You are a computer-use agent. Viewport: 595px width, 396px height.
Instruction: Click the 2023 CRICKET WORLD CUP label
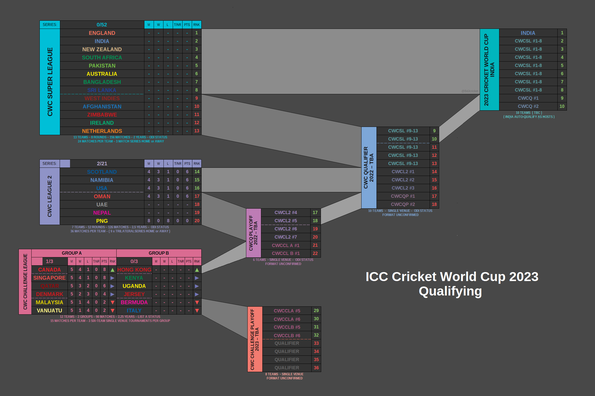pos(490,70)
